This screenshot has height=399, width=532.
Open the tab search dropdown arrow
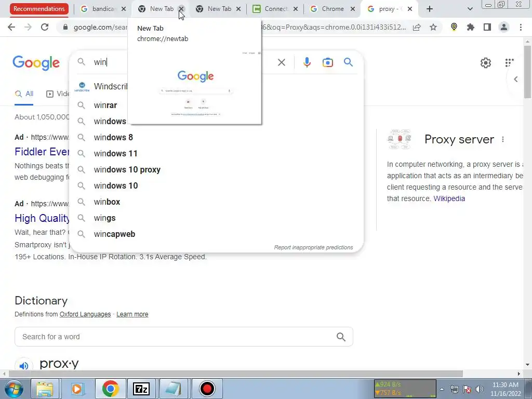[470, 9]
